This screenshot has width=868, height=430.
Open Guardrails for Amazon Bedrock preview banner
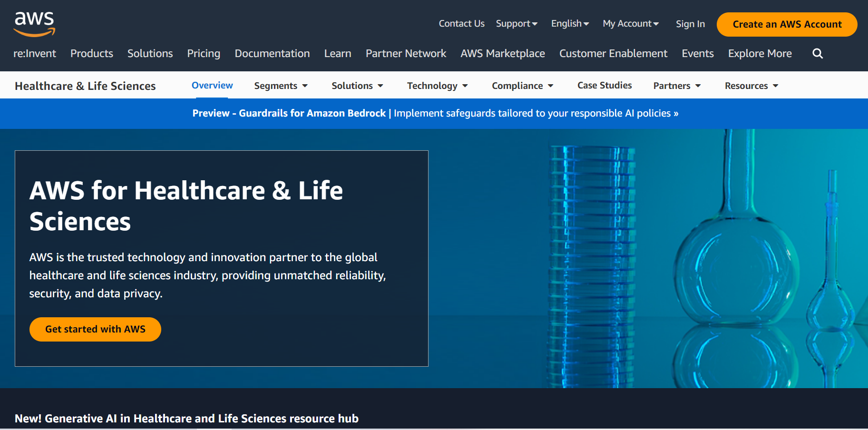coord(435,113)
